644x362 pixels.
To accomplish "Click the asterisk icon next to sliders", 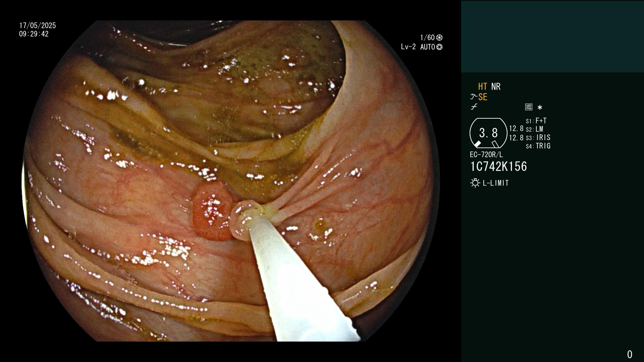I will click(x=540, y=107).
